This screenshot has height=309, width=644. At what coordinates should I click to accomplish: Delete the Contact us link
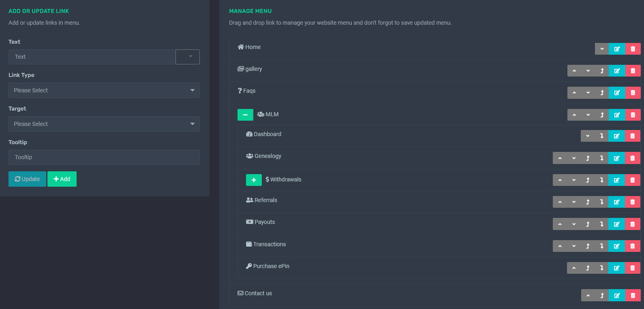click(x=633, y=296)
